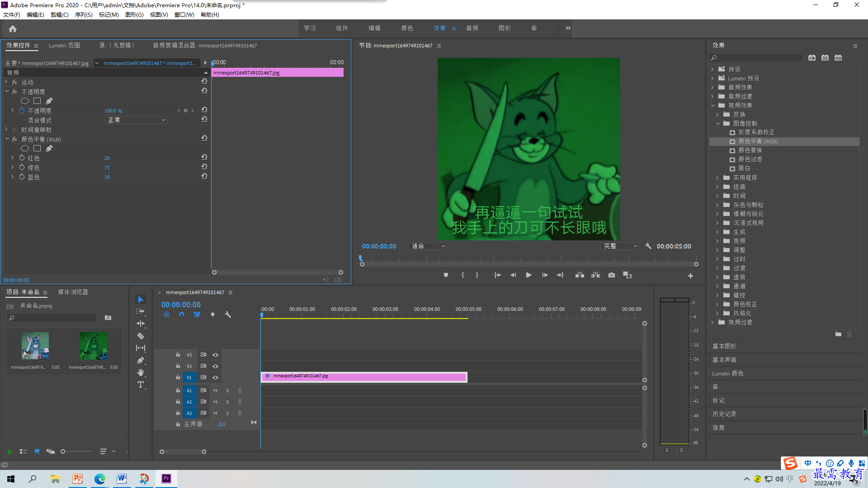This screenshot has height=488, width=868.
Task: Toggle opacity animation stopwatch
Action: pos(22,110)
